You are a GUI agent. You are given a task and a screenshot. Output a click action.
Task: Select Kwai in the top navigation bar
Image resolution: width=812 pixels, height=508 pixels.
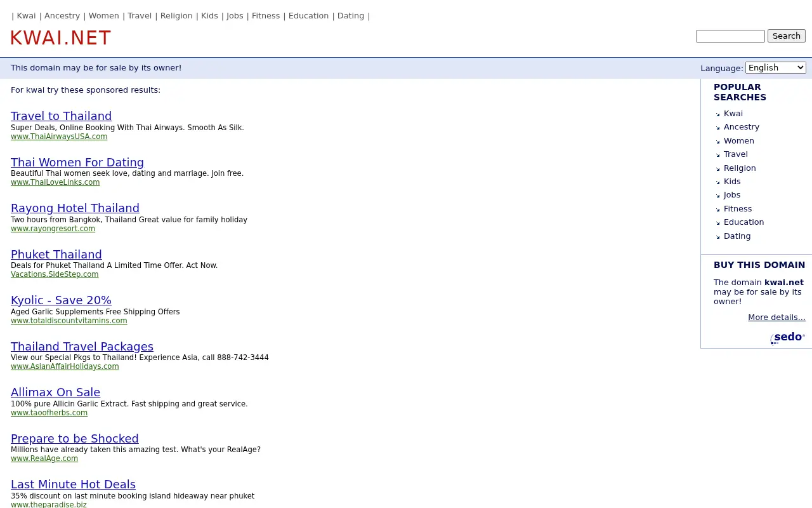pos(26,16)
